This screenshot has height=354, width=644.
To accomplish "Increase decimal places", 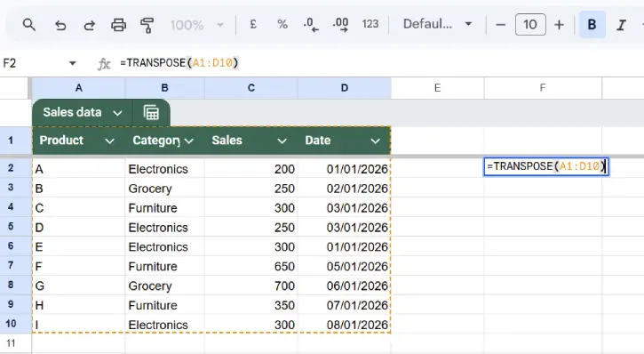I will click(340, 25).
